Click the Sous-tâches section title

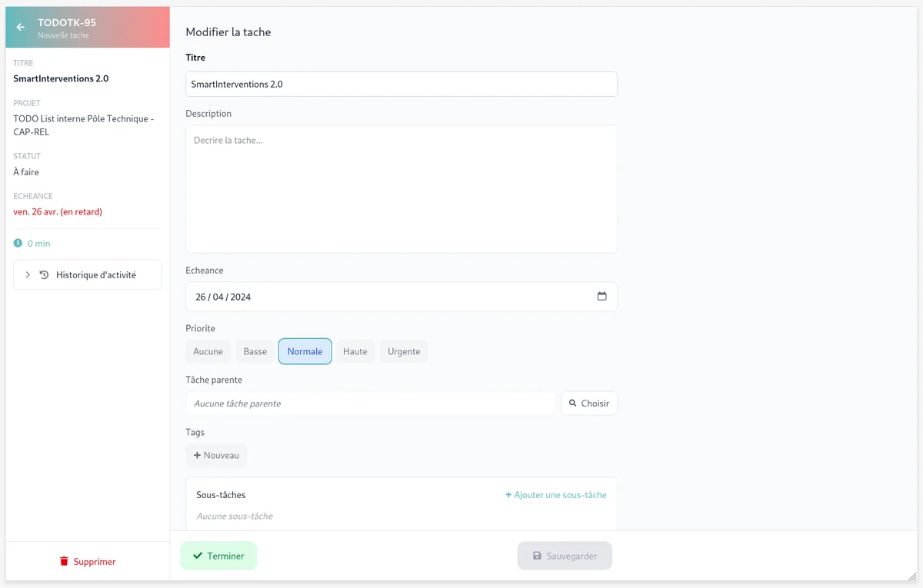tap(221, 495)
